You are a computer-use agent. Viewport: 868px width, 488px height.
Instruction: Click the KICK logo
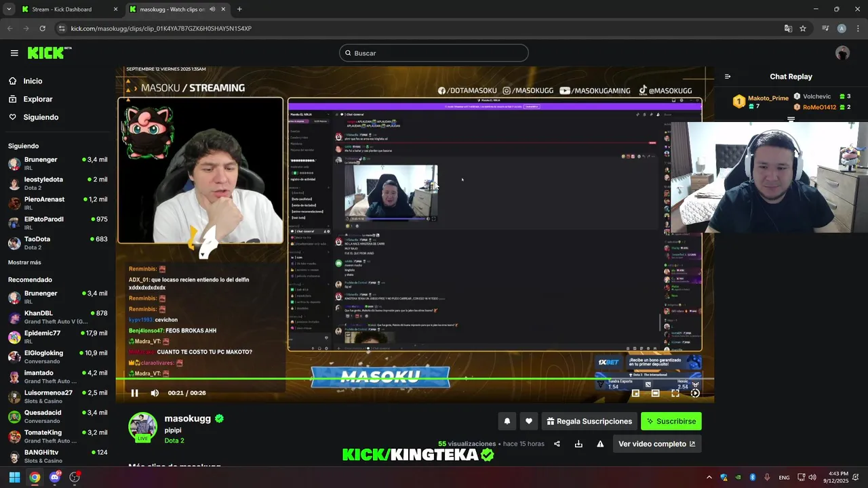[x=49, y=53]
